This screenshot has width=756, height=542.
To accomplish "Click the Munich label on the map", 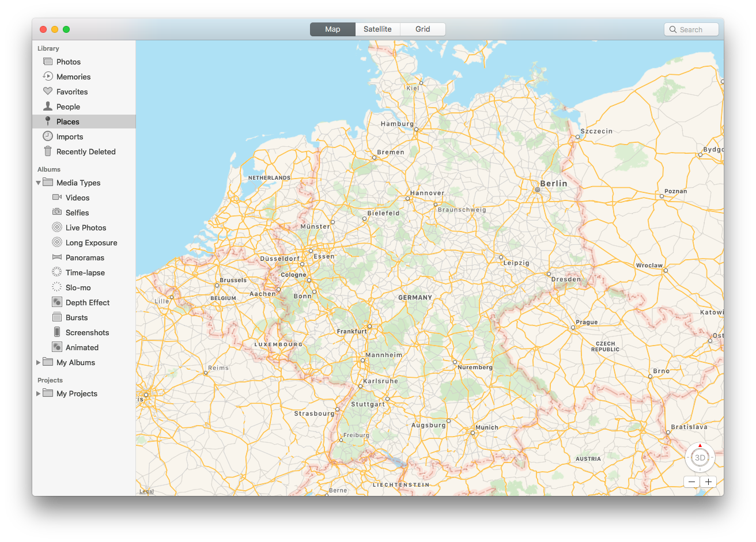I will click(x=487, y=428).
